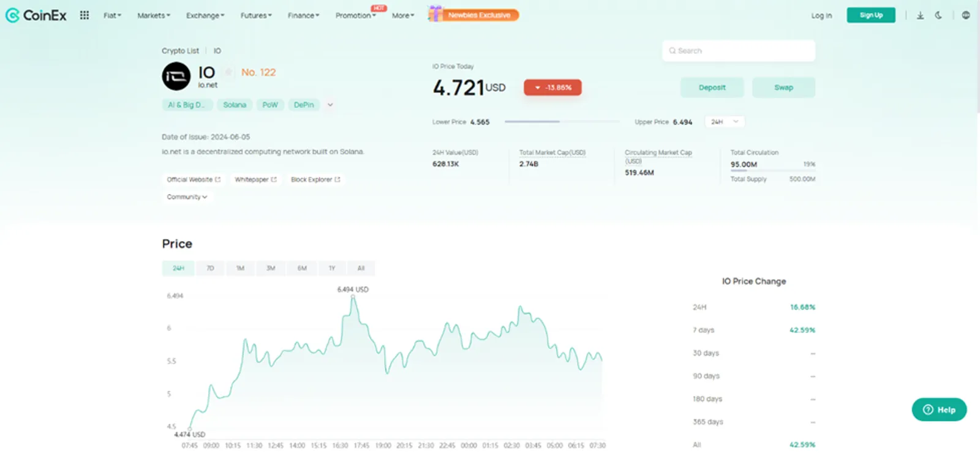This screenshot has height=453, width=980.
Task: Open the Whitepaper link
Action: [x=255, y=179]
